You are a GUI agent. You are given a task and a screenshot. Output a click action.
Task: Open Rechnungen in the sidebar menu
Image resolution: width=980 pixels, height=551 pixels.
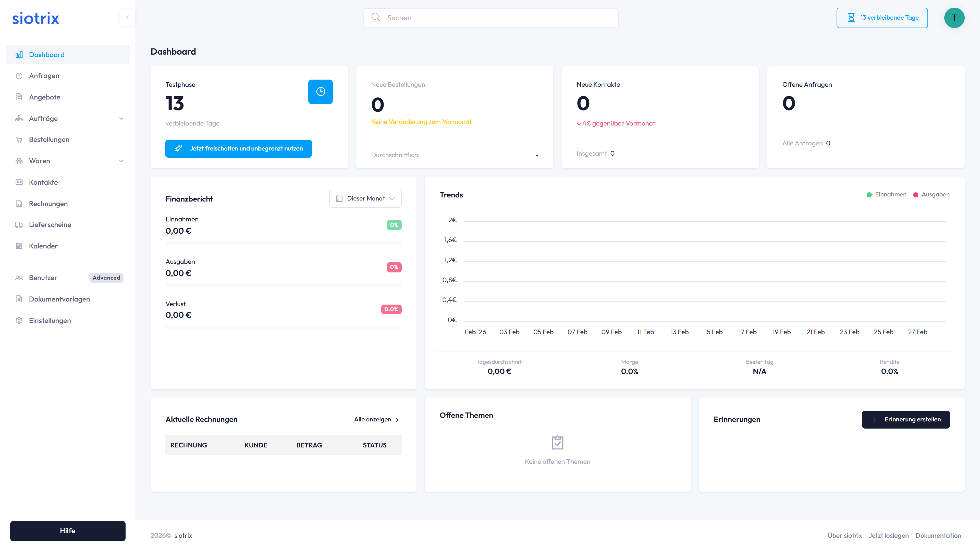tap(48, 204)
